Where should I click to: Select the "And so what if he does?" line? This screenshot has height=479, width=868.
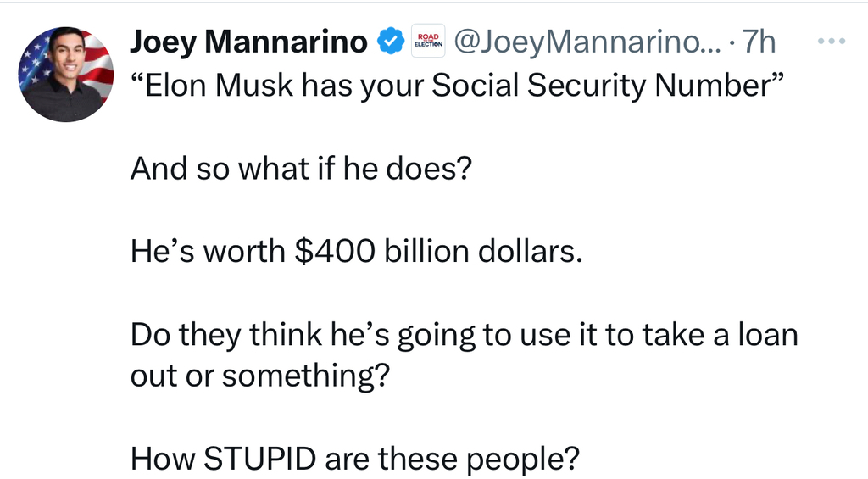coord(300,170)
